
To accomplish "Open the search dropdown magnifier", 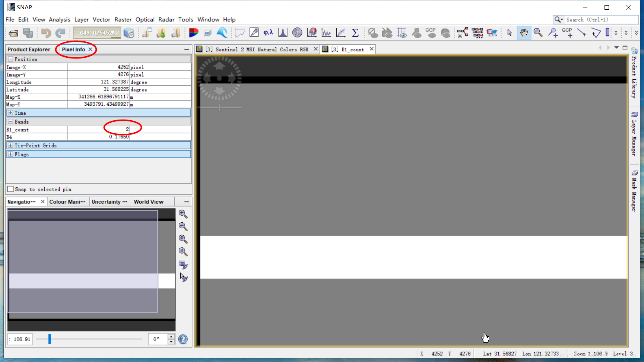I will coord(559,20).
